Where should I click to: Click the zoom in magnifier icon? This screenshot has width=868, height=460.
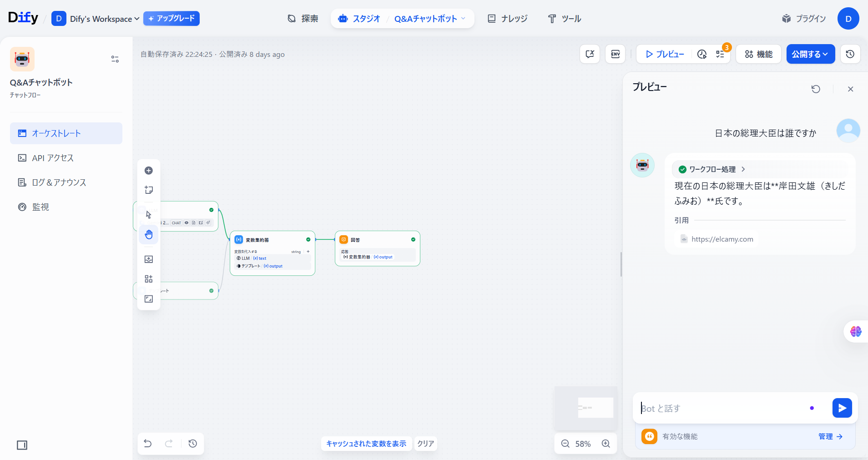point(606,444)
